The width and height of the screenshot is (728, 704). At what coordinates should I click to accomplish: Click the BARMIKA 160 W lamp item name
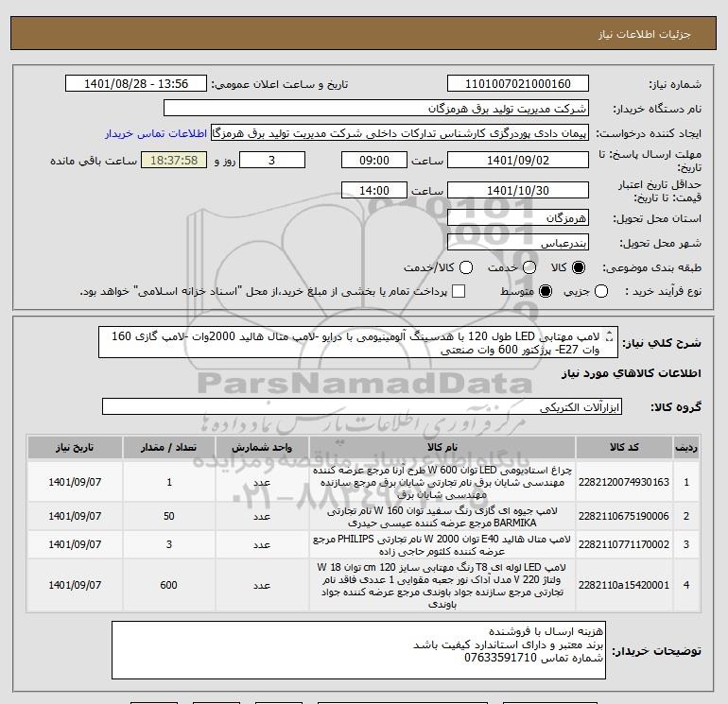click(442, 517)
